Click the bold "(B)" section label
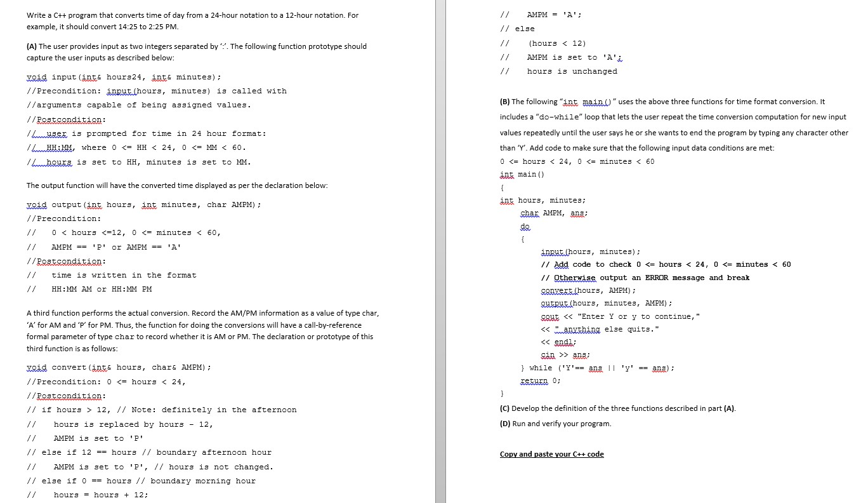Screen dimensions: 868x503 [x=504, y=102]
